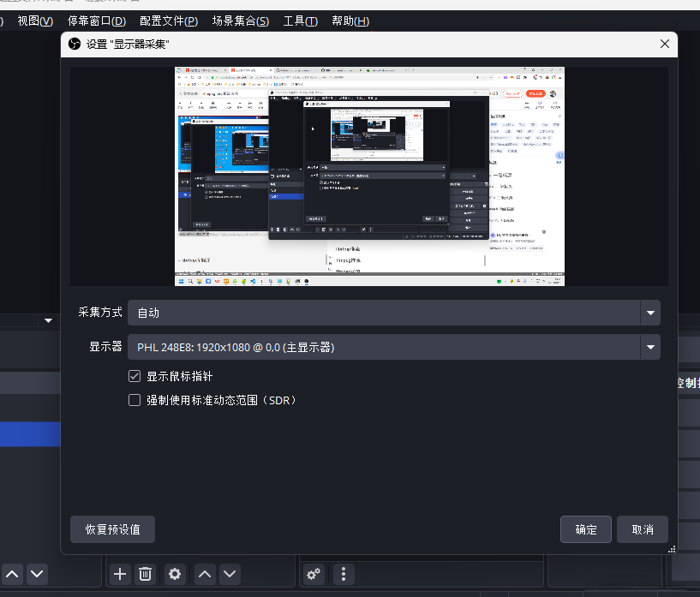Expand the 采集方式 list via its arrow
Viewport: 700px width, 597px height.
[x=650, y=313]
